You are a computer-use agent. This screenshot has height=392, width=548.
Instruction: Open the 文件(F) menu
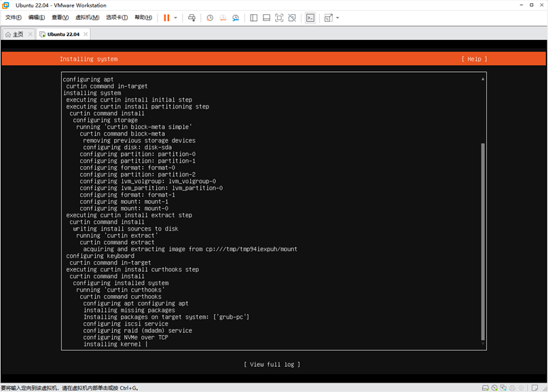click(14, 18)
